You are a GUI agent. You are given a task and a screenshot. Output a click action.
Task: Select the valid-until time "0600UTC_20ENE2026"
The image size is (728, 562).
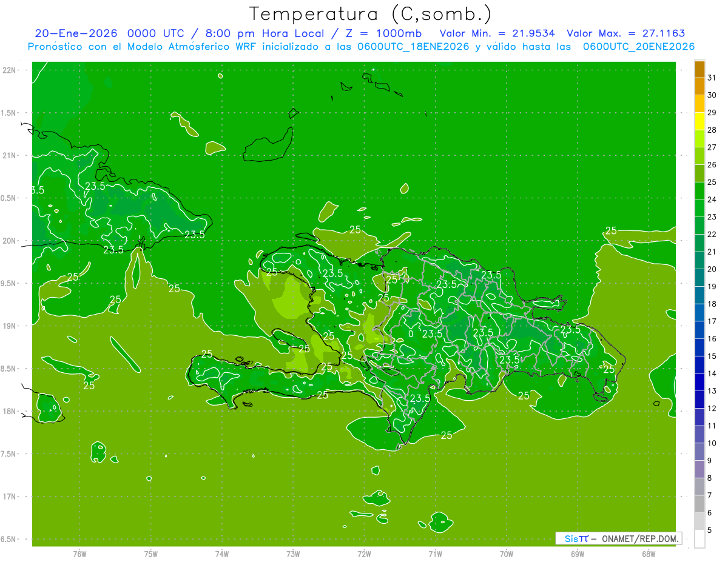639,47
